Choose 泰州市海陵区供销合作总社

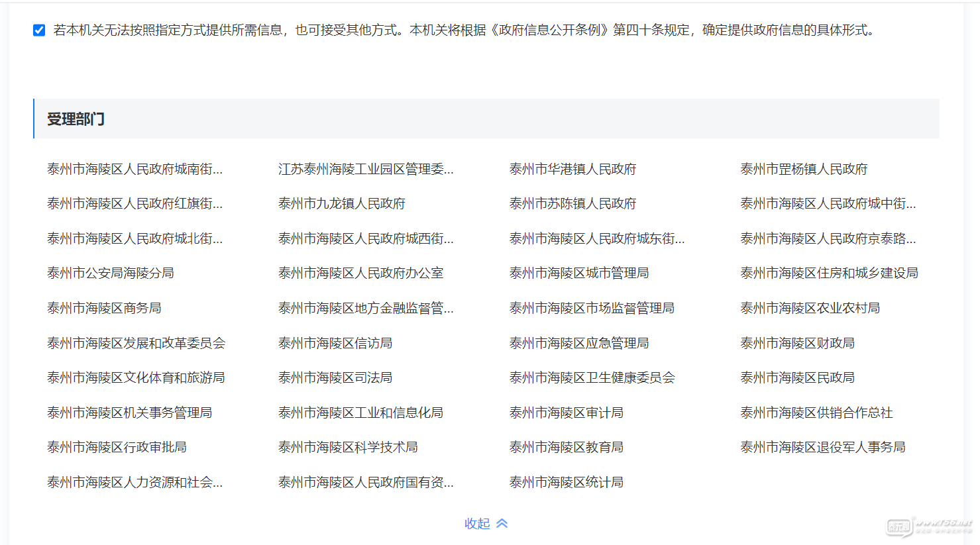(817, 413)
